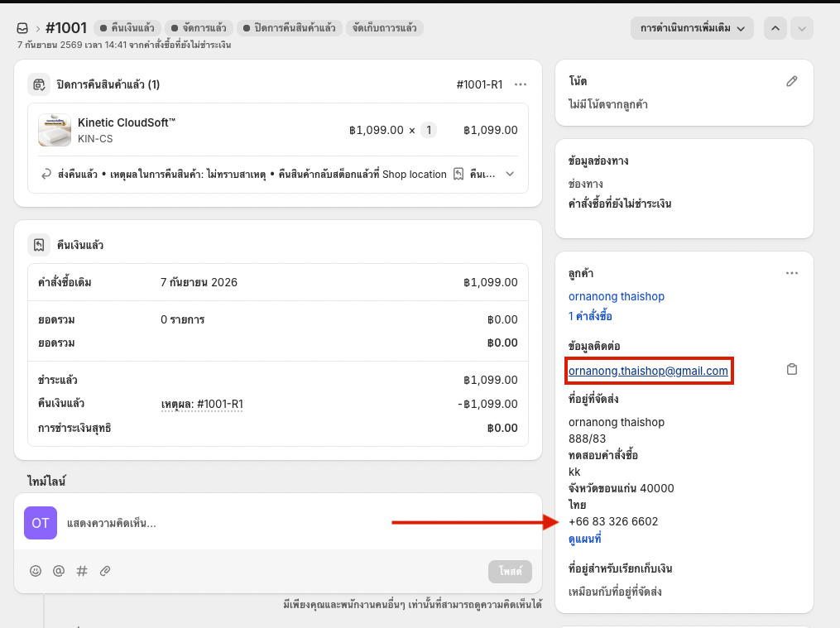Screen dimensions: 840x628
Task: Click the Kinetic CloudSoft product thumbnail
Action: (55, 130)
